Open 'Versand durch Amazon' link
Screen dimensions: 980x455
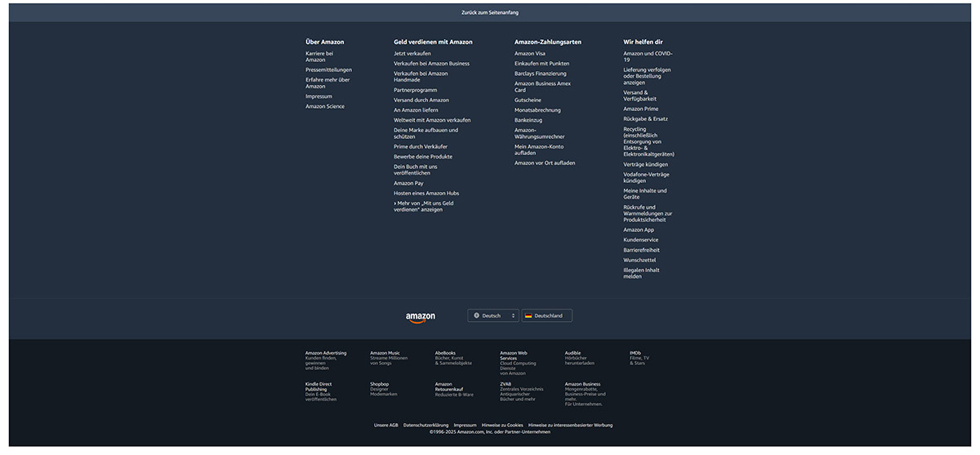[421, 100]
